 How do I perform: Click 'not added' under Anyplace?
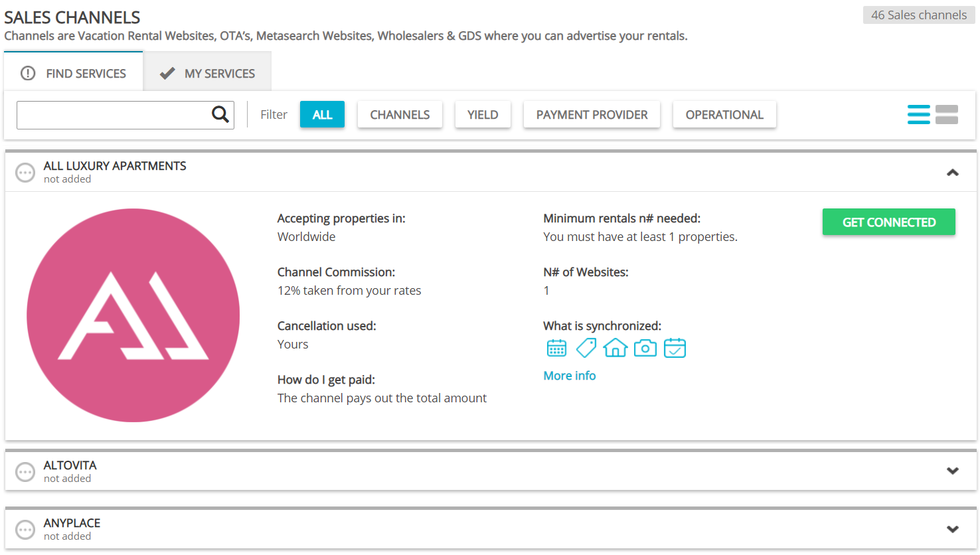67,536
